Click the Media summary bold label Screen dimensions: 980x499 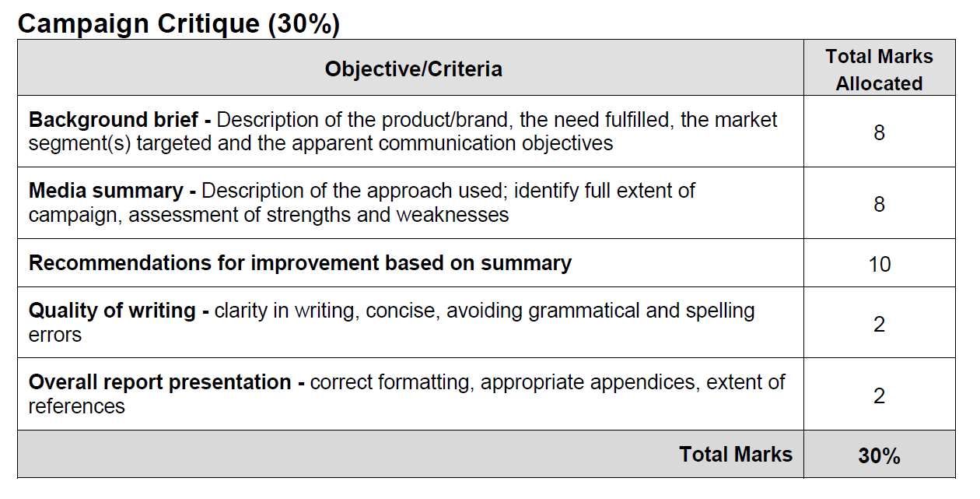pyautogui.click(x=112, y=191)
